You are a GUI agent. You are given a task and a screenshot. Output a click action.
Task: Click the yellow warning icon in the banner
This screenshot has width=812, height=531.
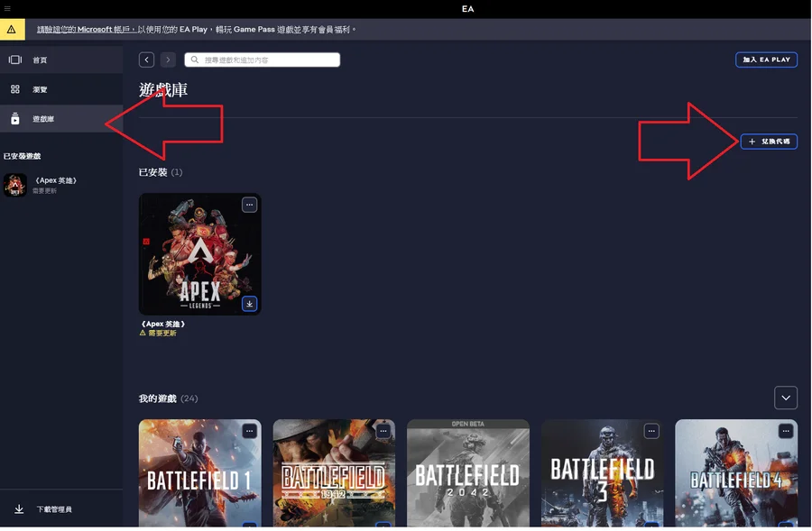tap(12, 30)
